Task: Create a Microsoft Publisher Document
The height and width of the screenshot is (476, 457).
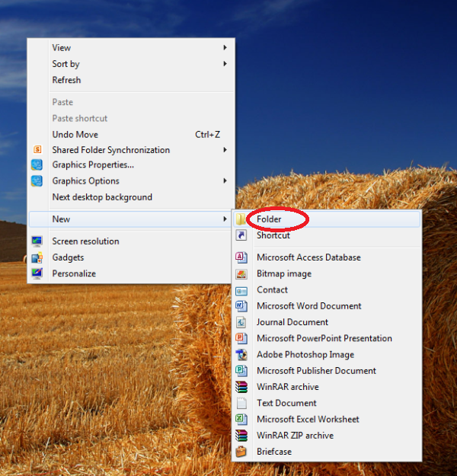Action: pyautogui.click(x=327, y=371)
